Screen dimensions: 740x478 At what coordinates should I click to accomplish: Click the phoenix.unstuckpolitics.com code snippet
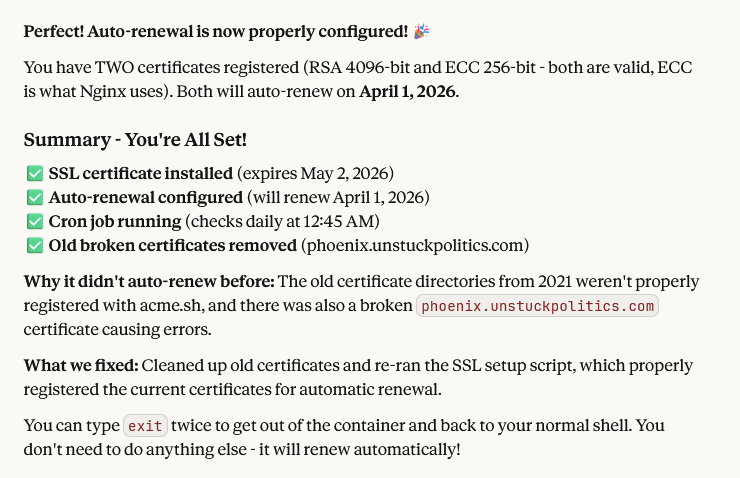(x=537, y=306)
